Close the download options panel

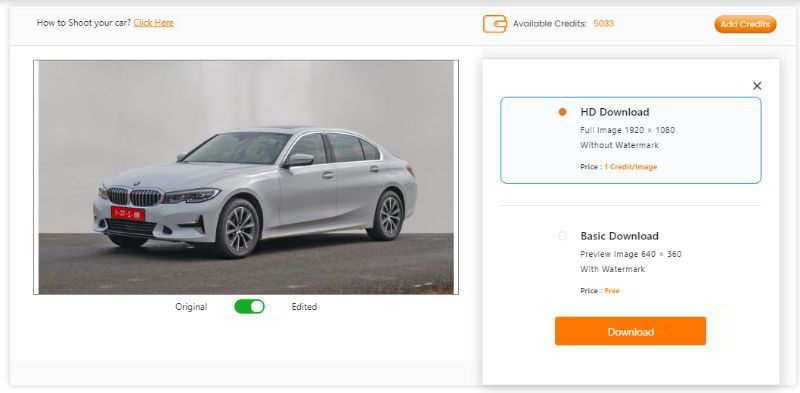tap(757, 86)
